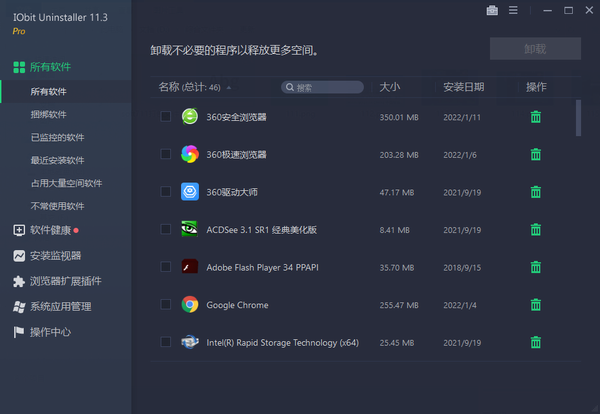The image size is (600, 414).
Task: Check the 360安全浏览器 checkbox
Action: (166, 116)
